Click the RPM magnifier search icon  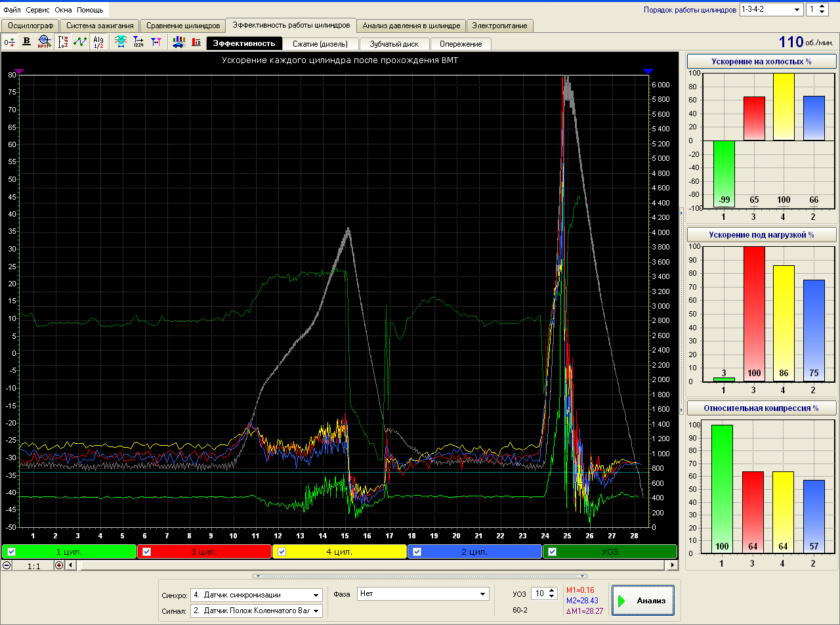pyautogui.click(x=44, y=42)
